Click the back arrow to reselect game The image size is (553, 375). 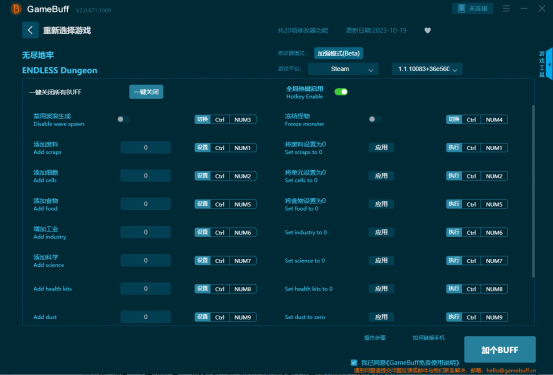point(30,30)
